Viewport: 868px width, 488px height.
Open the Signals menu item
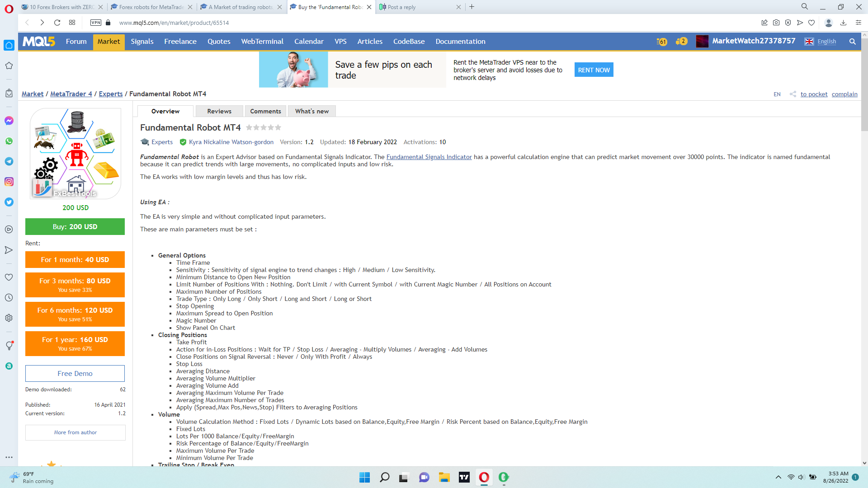coord(142,42)
